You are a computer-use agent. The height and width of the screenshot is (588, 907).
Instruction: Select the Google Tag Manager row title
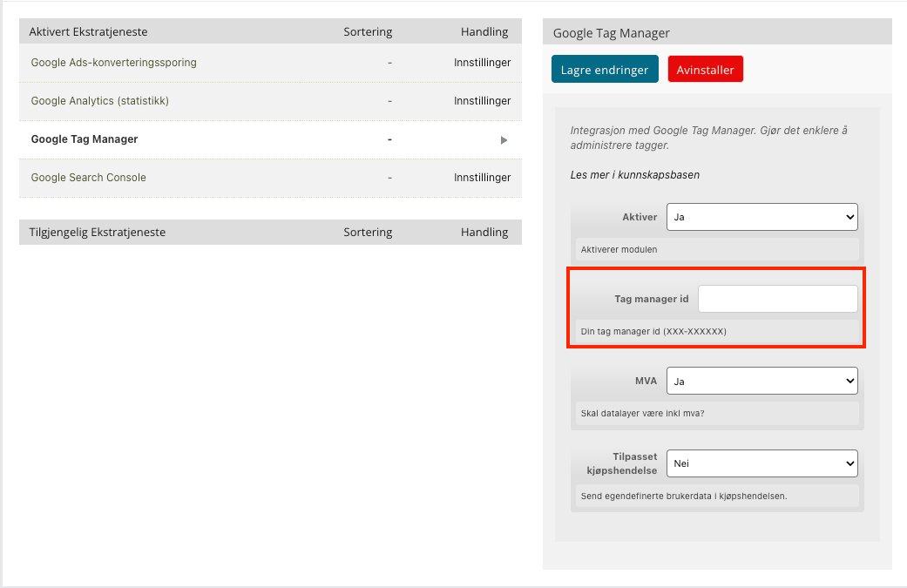click(x=85, y=139)
